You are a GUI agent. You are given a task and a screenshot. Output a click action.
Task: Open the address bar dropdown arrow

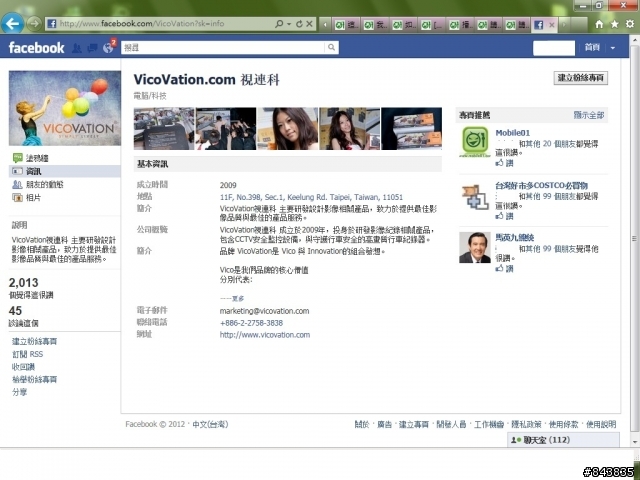pos(289,24)
